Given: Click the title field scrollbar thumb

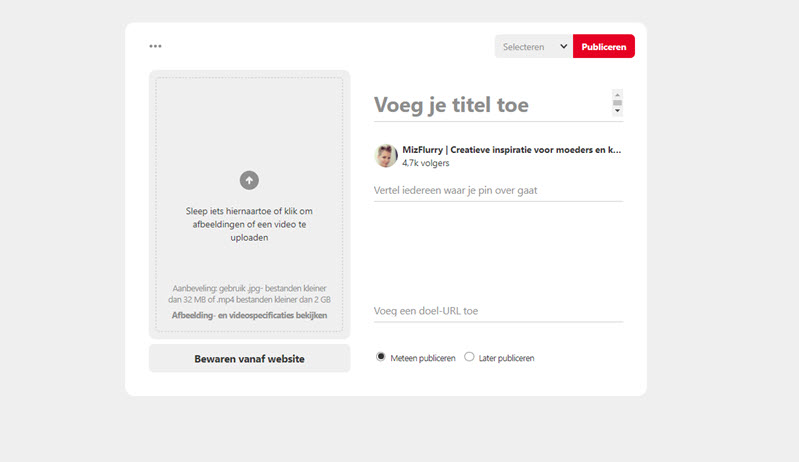Looking at the screenshot, I should (617, 102).
